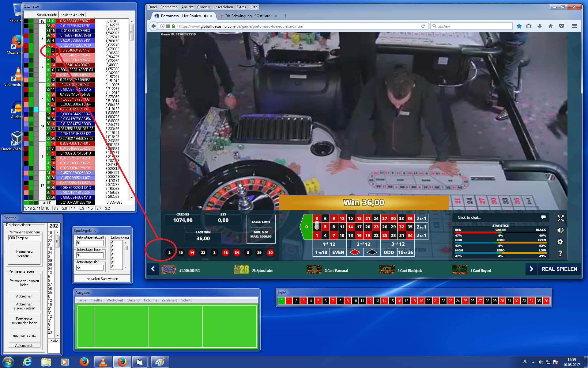Save page to Pocket icon
The image size is (588, 368).
pyautogui.click(x=562, y=26)
